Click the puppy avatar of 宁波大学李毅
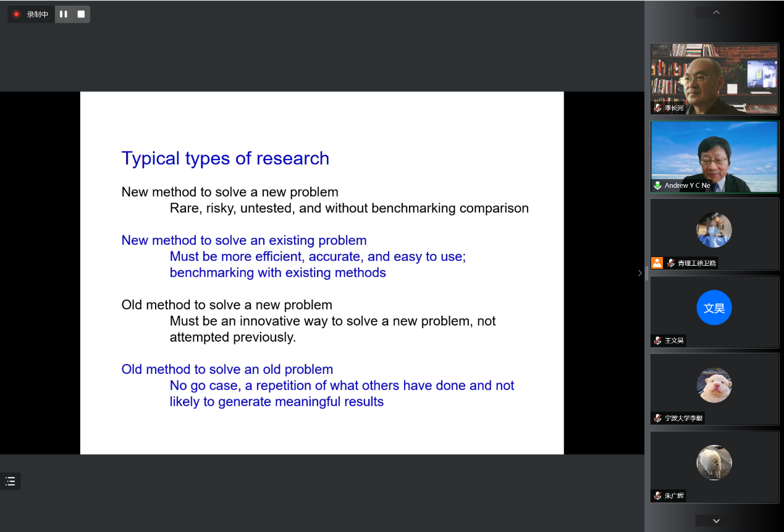The height and width of the screenshot is (532, 784). (x=714, y=386)
